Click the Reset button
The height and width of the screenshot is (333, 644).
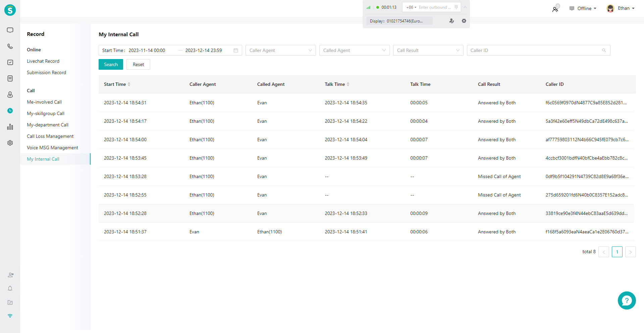click(138, 64)
